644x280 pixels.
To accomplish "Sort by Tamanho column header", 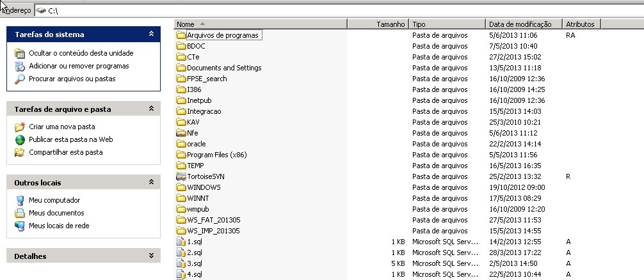I will pyautogui.click(x=377, y=24).
